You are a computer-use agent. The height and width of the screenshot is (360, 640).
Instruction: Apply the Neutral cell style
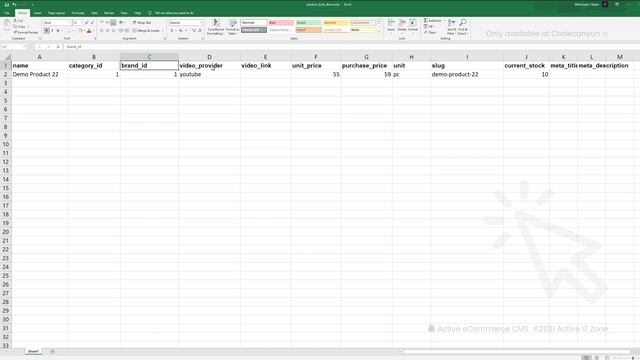(x=336, y=22)
